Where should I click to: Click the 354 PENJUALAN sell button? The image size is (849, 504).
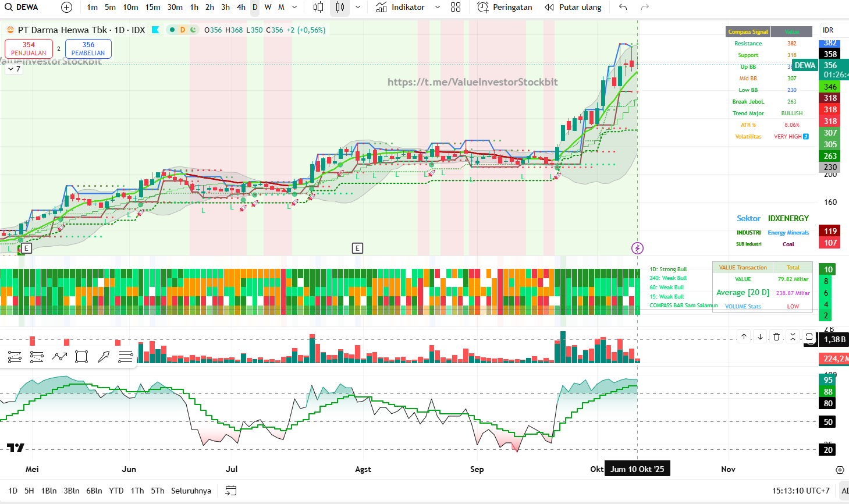click(29, 48)
